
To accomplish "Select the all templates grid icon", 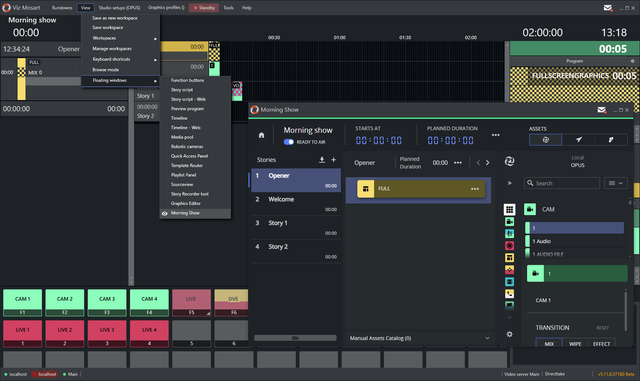I will [509, 209].
